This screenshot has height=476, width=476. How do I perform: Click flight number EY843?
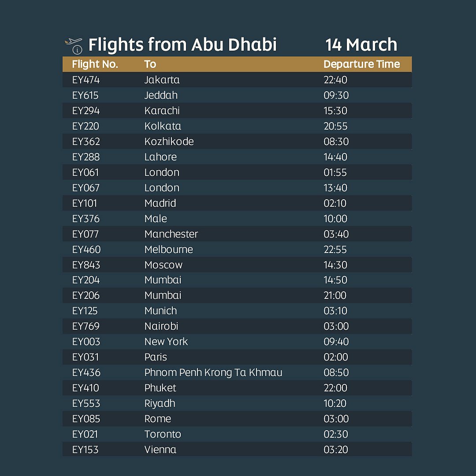coord(86,265)
